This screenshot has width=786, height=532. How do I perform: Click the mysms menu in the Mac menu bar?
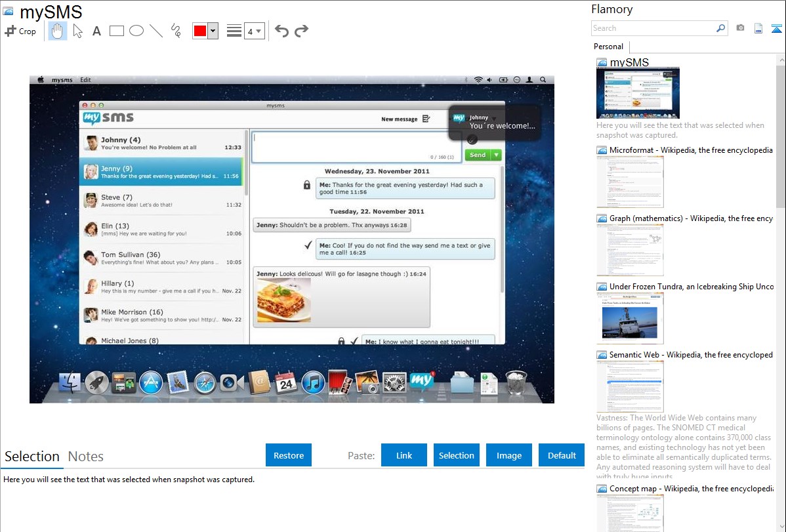pyautogui.click(x=62, y=80)
